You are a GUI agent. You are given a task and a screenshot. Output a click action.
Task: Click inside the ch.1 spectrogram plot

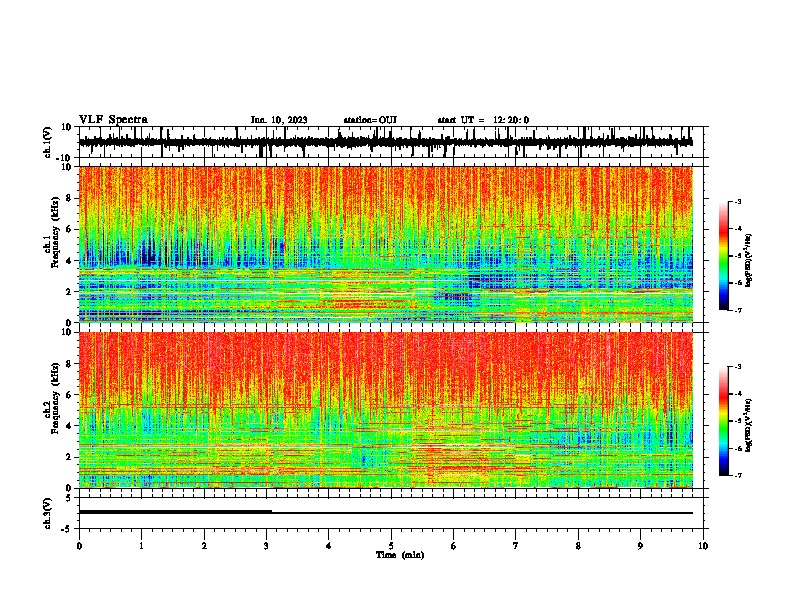tap(386, 244)
